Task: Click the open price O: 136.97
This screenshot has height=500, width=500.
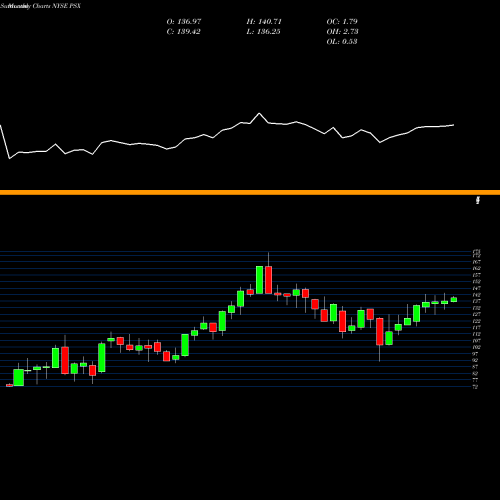Action: click(x=184, y=22)
